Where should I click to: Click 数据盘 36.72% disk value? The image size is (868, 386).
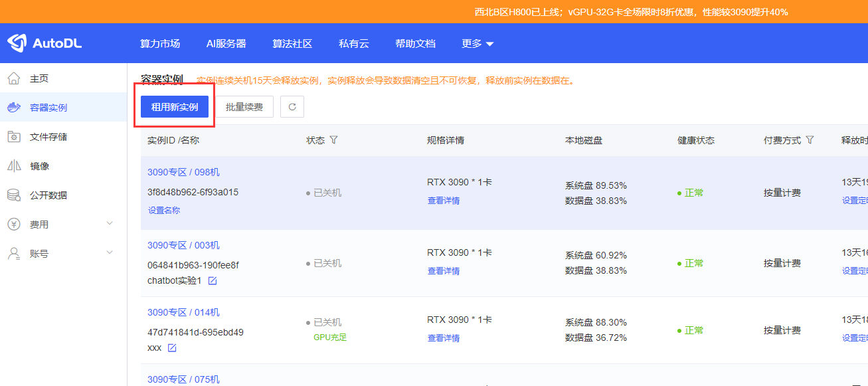596,338
